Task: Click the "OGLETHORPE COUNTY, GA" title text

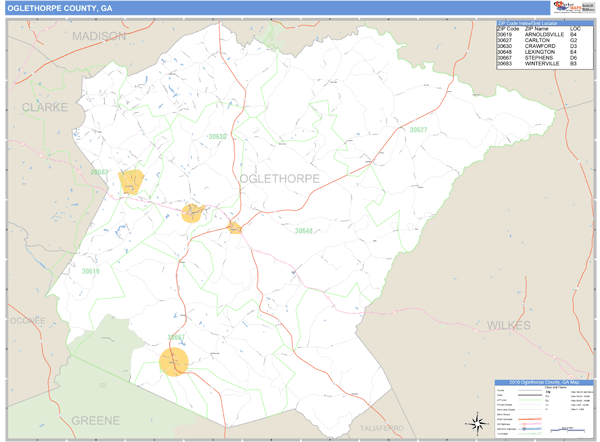Action: [x=60, y=8]
